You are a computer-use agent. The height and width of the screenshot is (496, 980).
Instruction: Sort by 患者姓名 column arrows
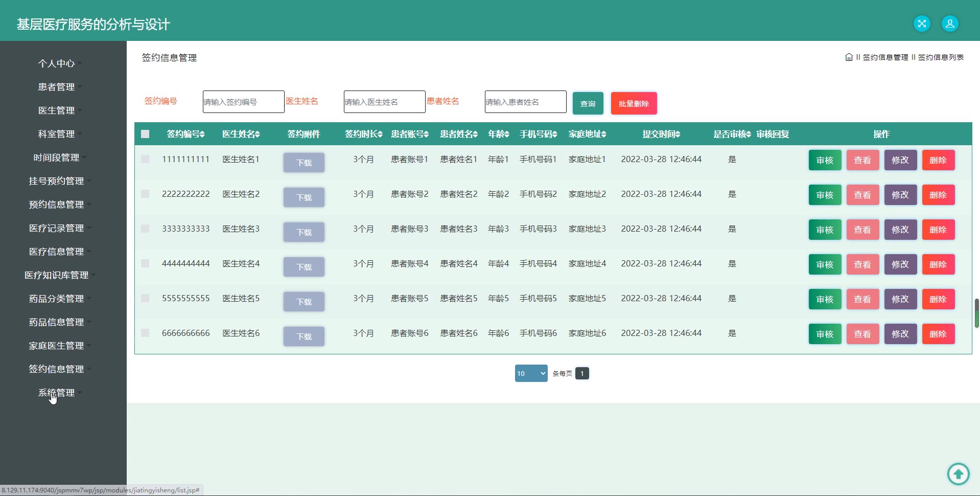coord(475,134)
